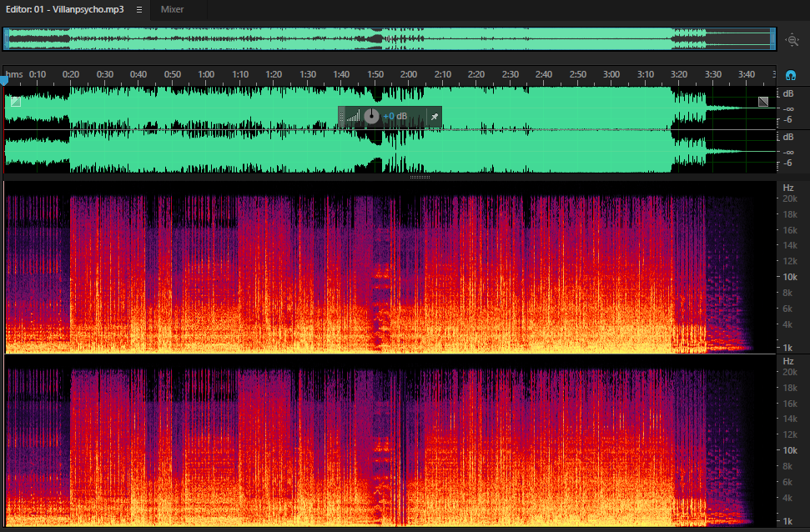Screen dimensions: 810x532
Task: Click the fade-out handle on the waveform
Action: point(763,102)
